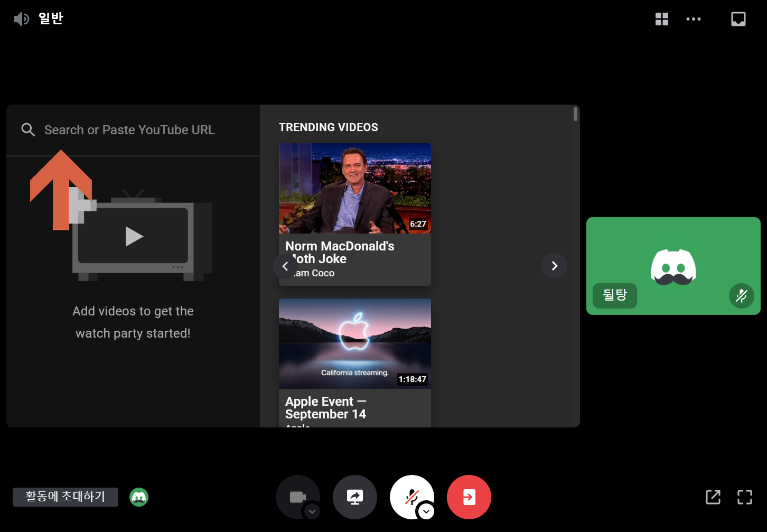Click the search magnifier icon
This screenshot has width=767, height=532.
(x=28, y=130)
